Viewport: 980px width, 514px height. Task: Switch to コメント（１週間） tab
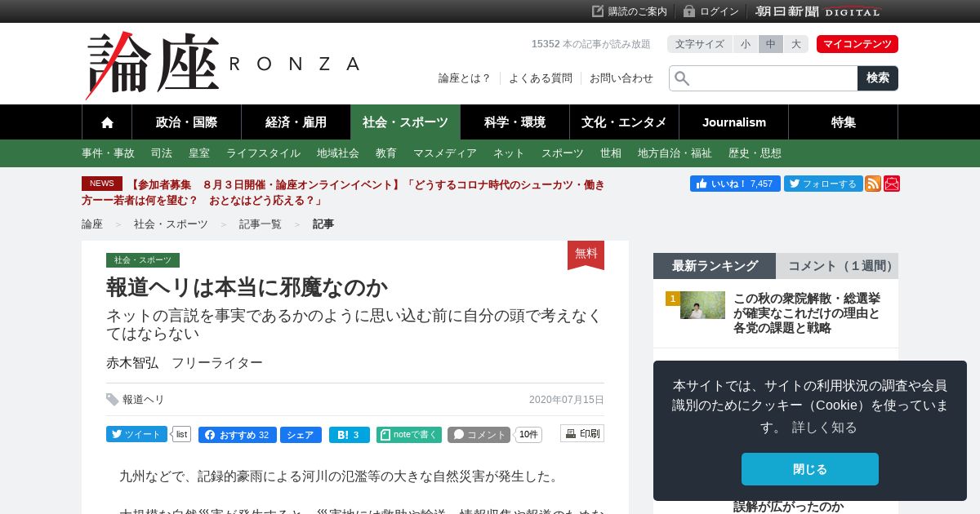(837, 266)
